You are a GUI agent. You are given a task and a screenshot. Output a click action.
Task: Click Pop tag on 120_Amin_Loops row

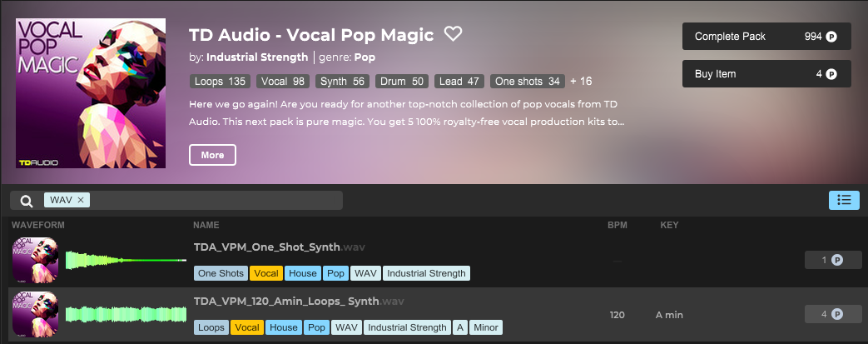(316, 327)
